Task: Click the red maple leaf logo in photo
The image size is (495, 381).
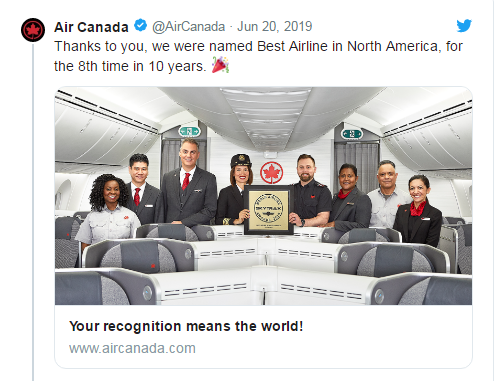Action: tap(272, 173)
